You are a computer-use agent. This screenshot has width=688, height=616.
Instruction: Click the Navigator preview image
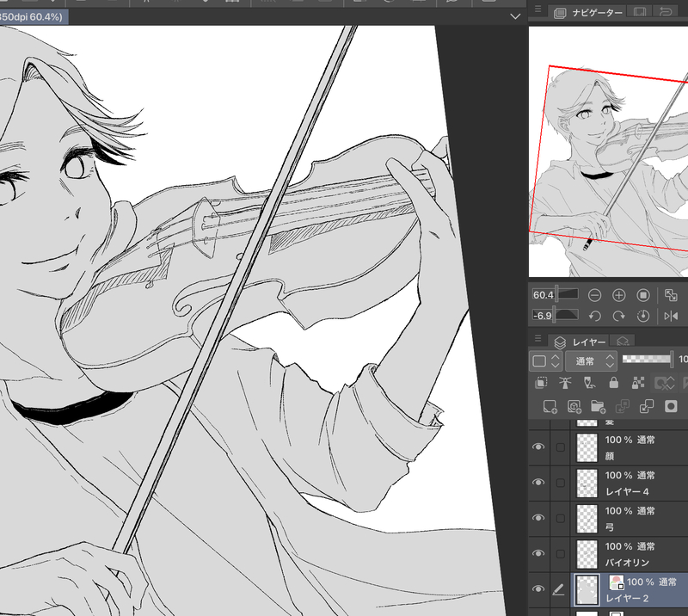(x=608, y=152)
